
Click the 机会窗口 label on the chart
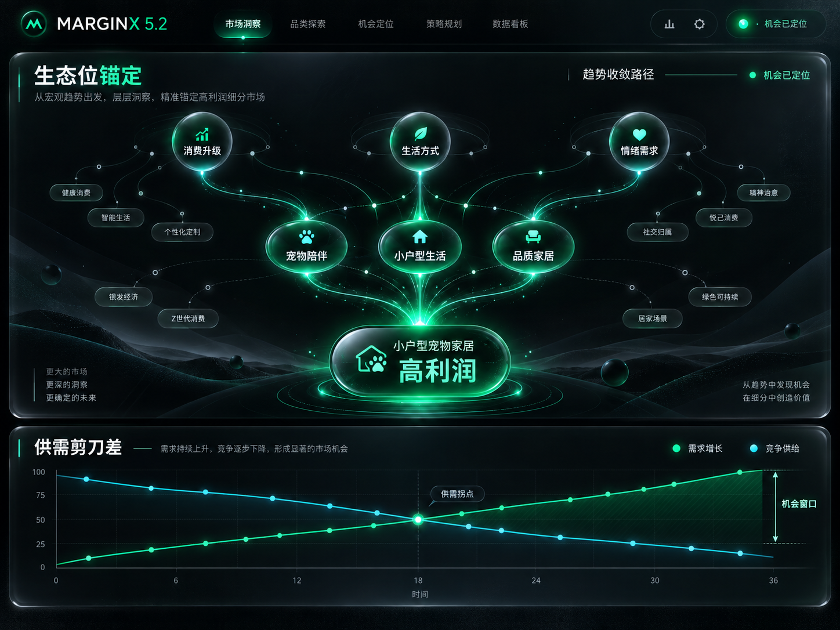[x=799, y=504]
